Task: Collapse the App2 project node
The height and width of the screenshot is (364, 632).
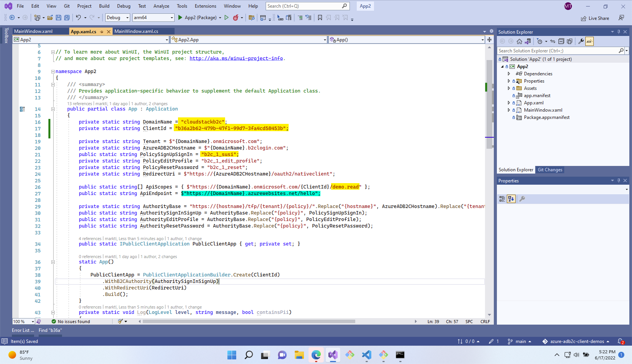Action: point(502,67)
